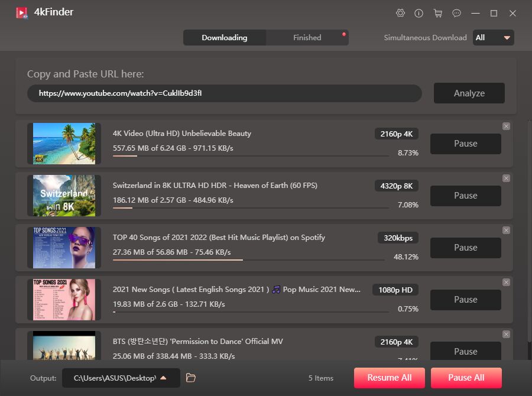The width and height of the screenshot is (532, 396).
Task: Open the shopping cart purchase icon
Action: pyautogui.click(x=438, y=13)
